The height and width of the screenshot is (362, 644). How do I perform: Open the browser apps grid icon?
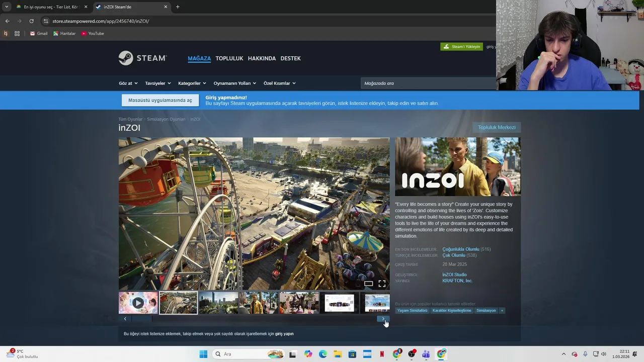pos(17,34)
